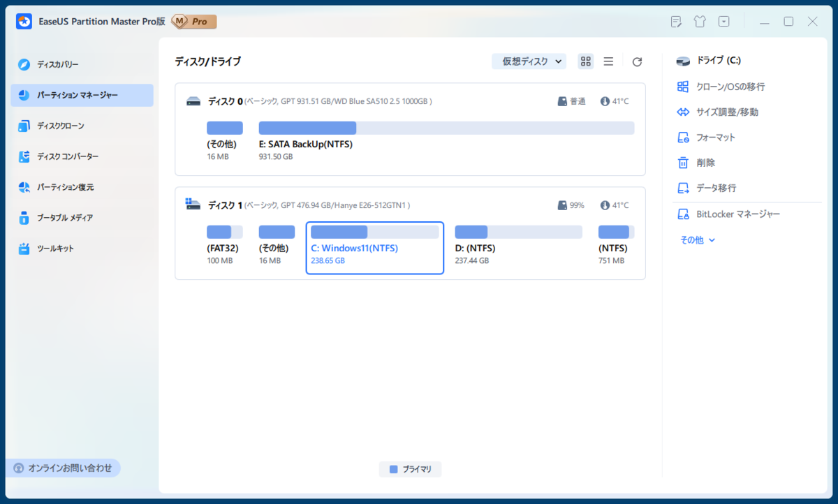Open BitLocker マネージャー
Viewport: 838px width, 504px height.
728,214
